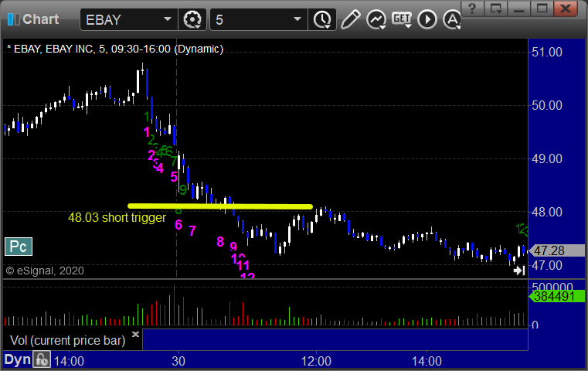Open the interval 5 dropdown

pyautogui.click(x=297, y=19)
